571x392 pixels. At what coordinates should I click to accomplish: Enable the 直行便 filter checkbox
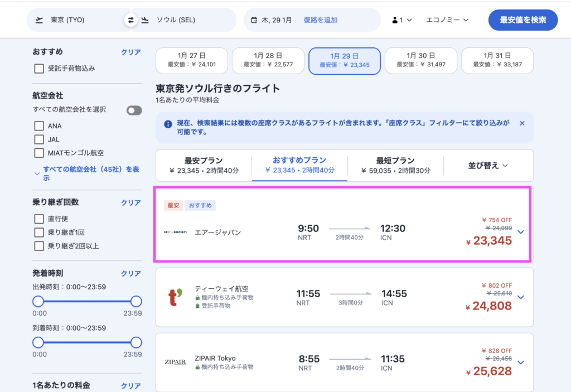(x=38, y=219)
